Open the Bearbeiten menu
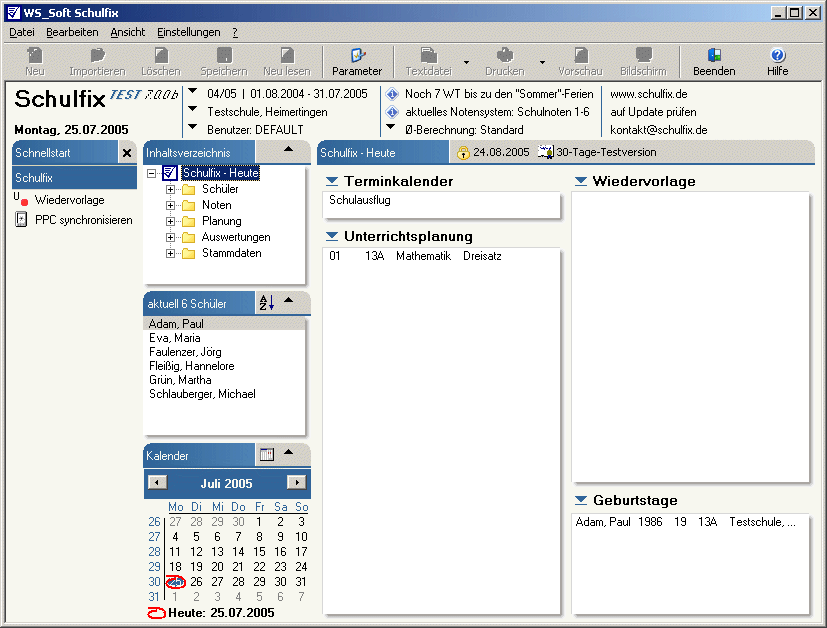 (x=72, y=32)
